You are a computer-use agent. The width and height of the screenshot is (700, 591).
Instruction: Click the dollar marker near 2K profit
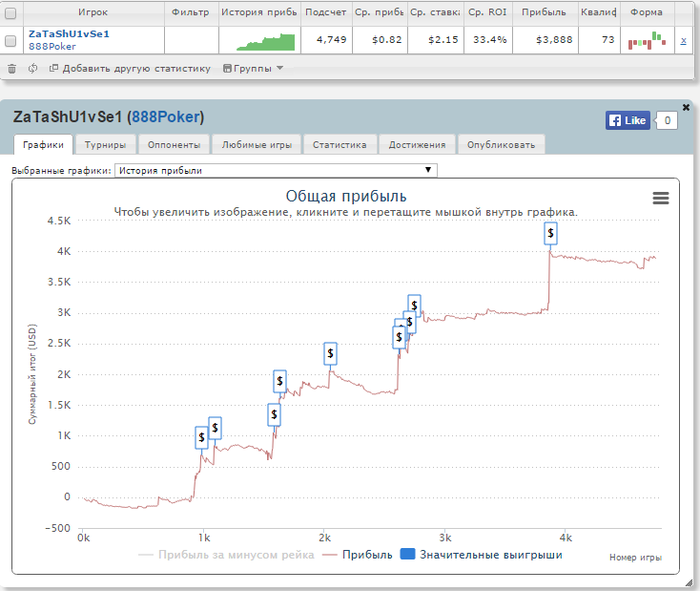280,381
